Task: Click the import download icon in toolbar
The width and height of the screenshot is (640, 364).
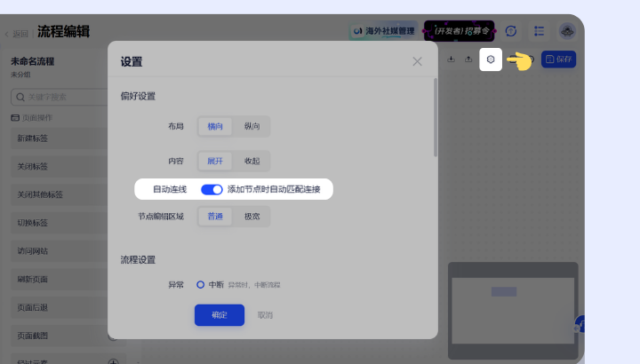Action: 451,59
